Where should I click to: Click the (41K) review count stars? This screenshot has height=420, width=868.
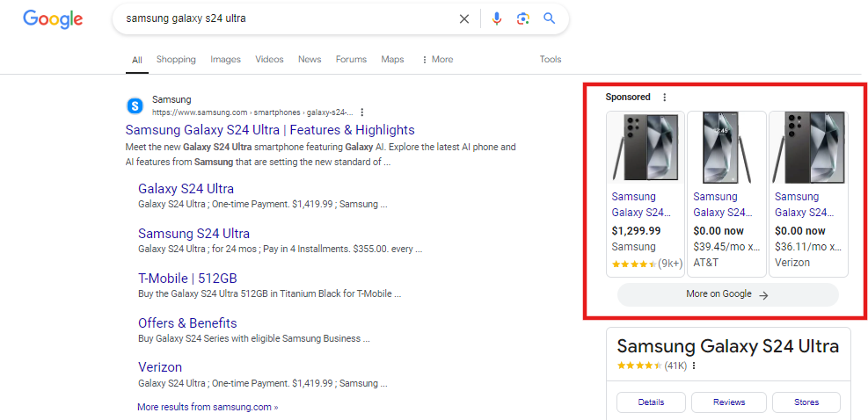[652, 366]
